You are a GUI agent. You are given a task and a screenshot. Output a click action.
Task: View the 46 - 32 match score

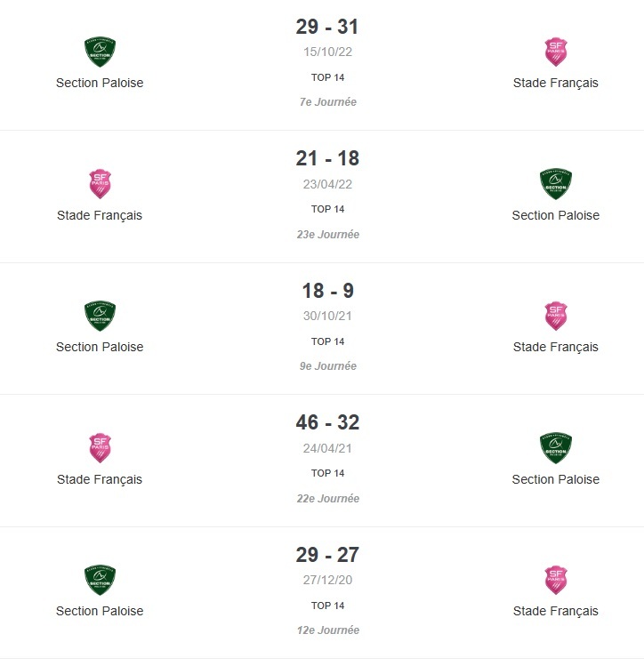[327, 422]
